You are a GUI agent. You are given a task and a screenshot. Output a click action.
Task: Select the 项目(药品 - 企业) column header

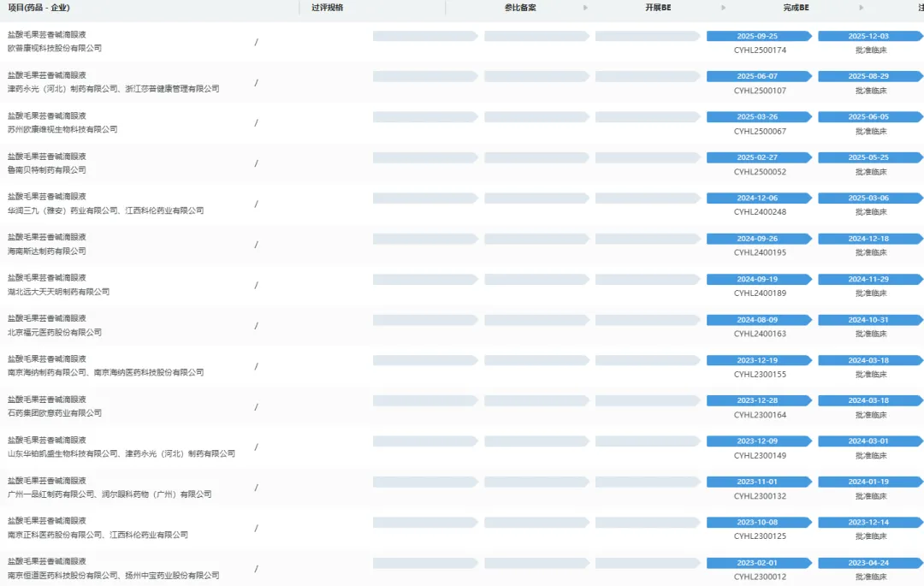coord(38,8)
